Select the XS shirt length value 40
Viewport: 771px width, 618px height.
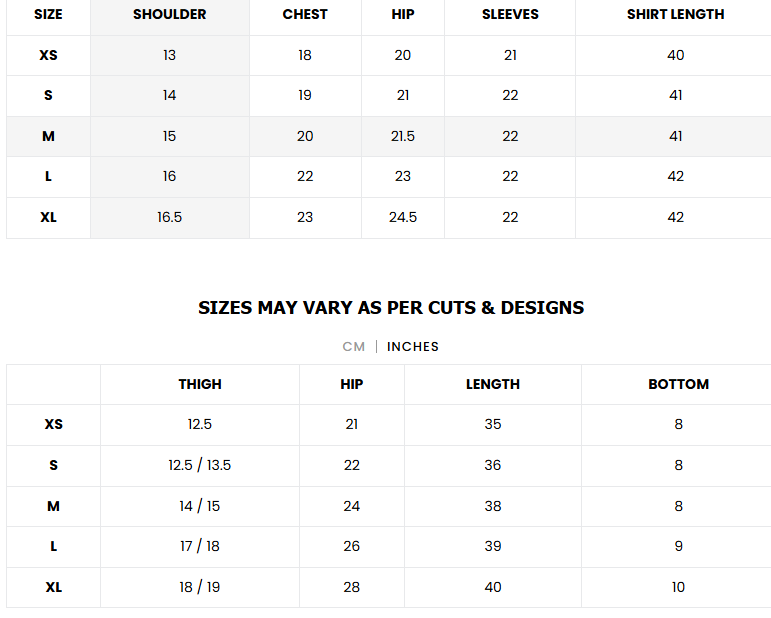tap(675, 55)
